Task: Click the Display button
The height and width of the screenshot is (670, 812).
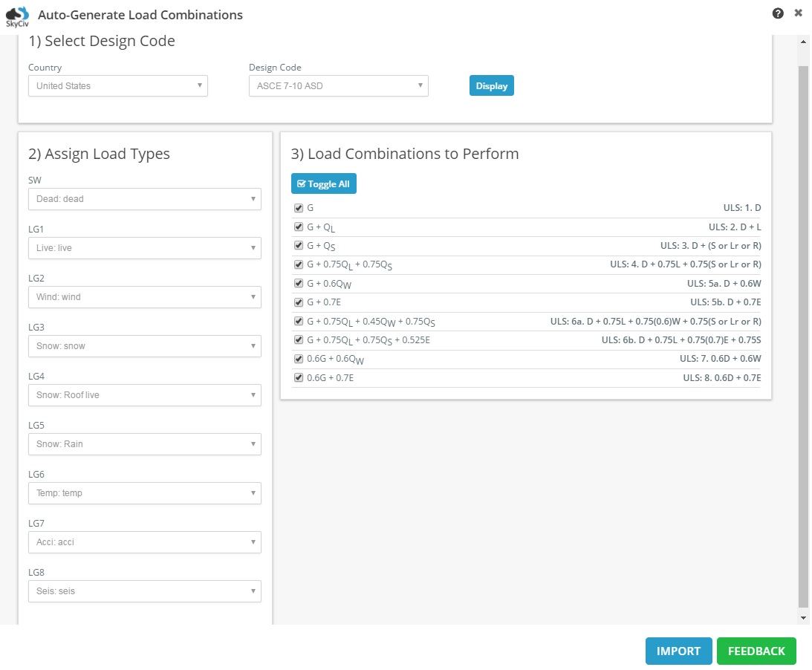Action: point(492,86)
